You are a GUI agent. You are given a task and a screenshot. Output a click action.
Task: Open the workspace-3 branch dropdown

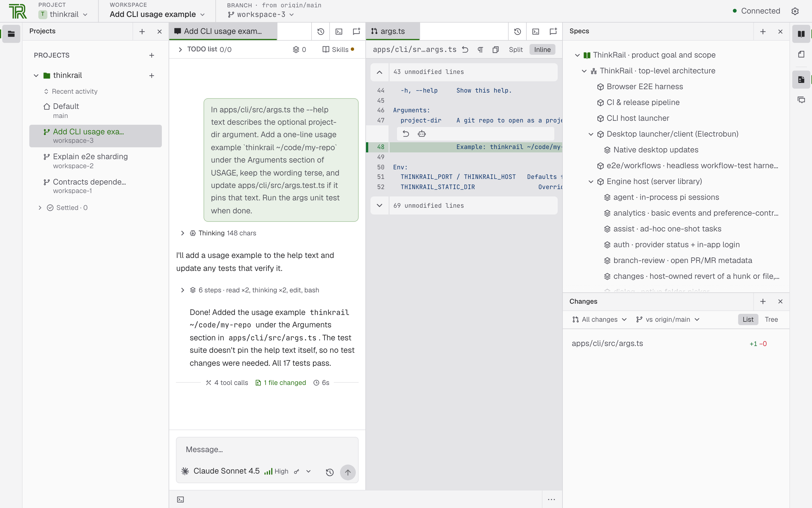tap(261, 14)
